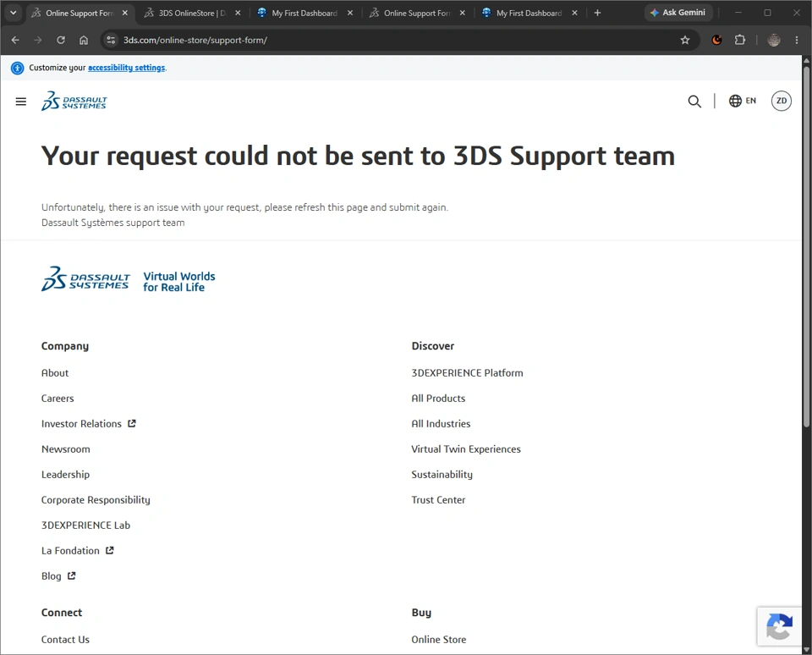Screen dimensions: 812x655
Task: Open the Sustainability link
Action: click(442, 474)
